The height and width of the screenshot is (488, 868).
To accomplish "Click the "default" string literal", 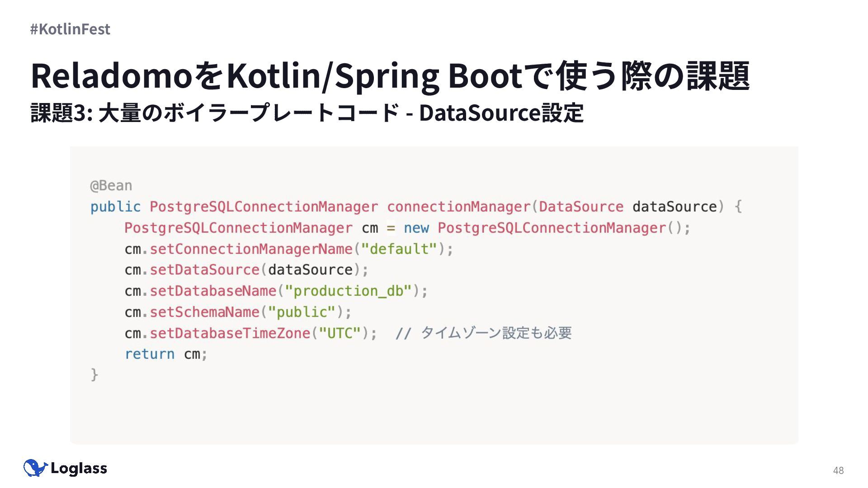I will [399, 249].
